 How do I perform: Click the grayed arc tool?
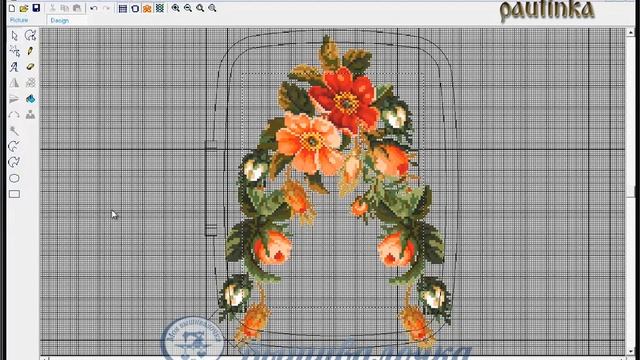(x=14, y=115)
